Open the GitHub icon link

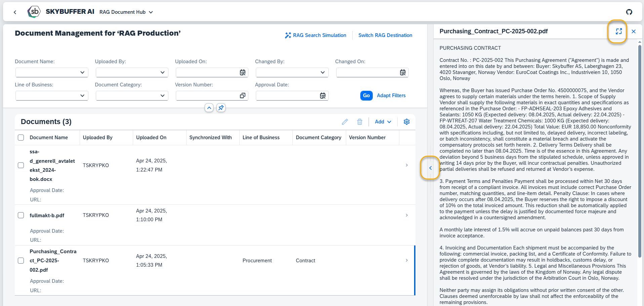coord(629,12)
